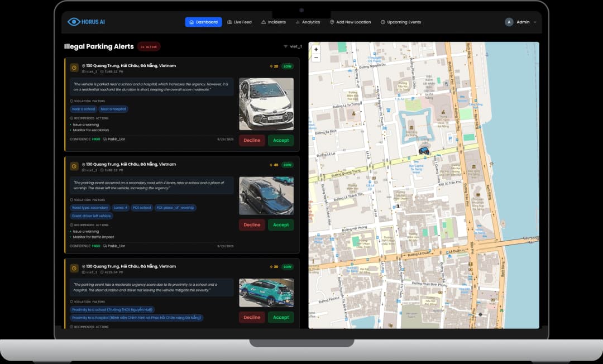
Task: Click the 'POI: school' violation factor tag
Action: tap(143, 208)
